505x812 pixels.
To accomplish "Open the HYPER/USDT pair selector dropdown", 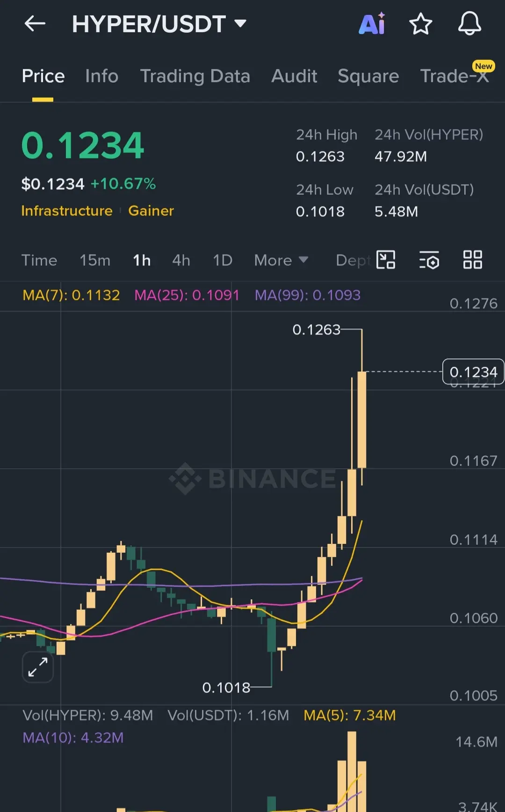I will coord(159,24).
